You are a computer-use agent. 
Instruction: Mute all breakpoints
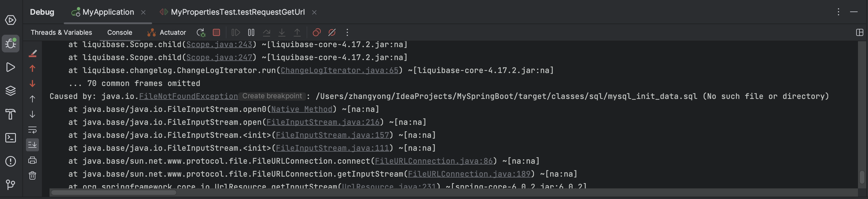[x=332, y=33]
